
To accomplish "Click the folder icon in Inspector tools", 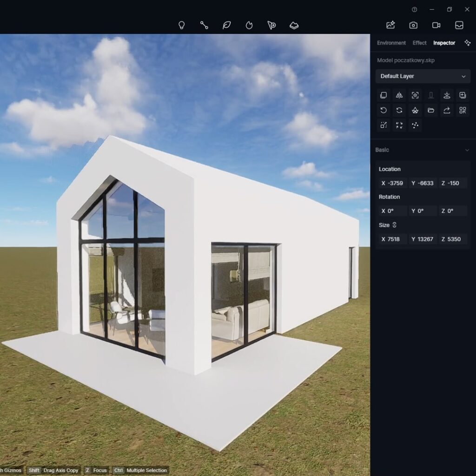I will 431,110.
